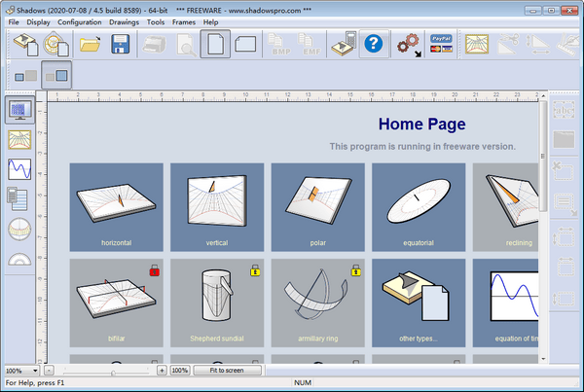Expand the 100% zoom dropdown
This screenshot has width=584, height=392.
pos(35,371)
